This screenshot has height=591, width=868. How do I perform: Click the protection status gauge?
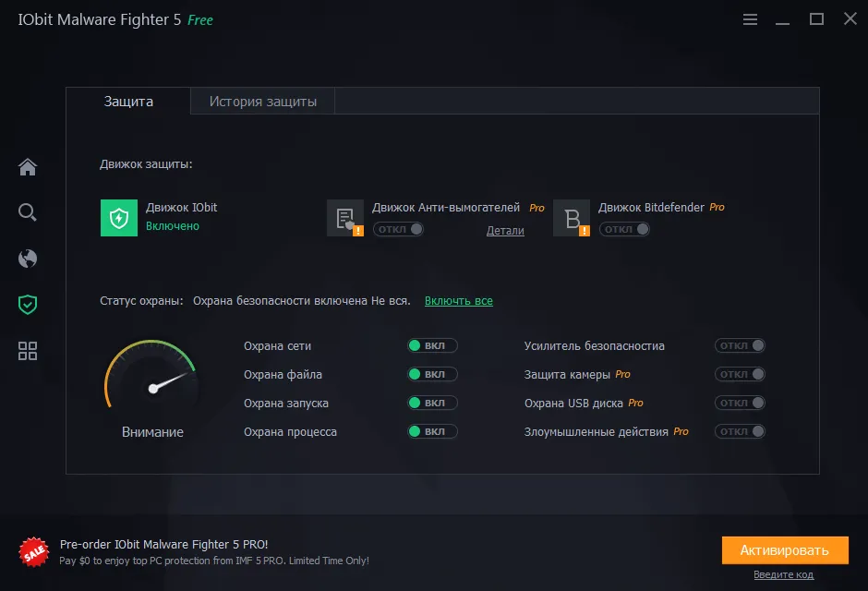(151, 376)
